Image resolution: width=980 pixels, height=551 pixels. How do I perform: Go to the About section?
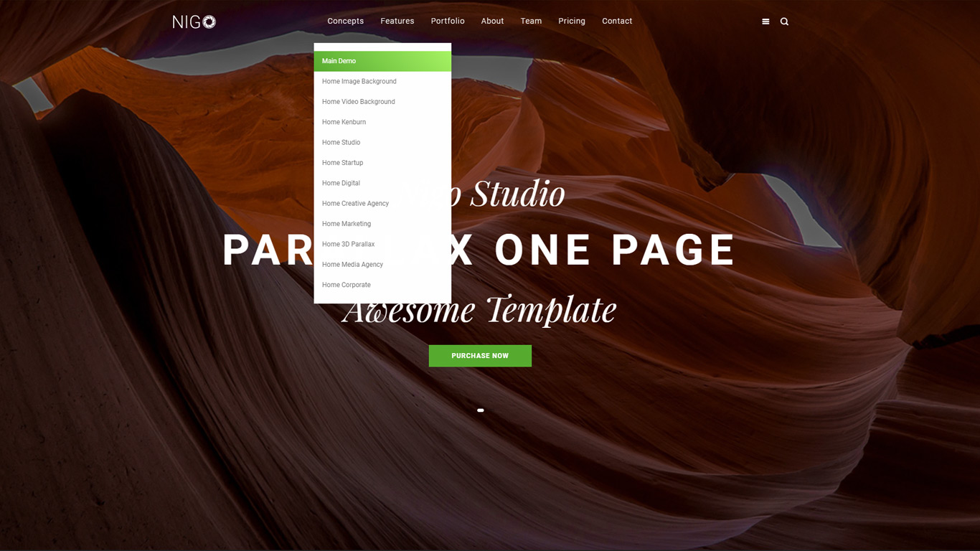tap(492, 21)
